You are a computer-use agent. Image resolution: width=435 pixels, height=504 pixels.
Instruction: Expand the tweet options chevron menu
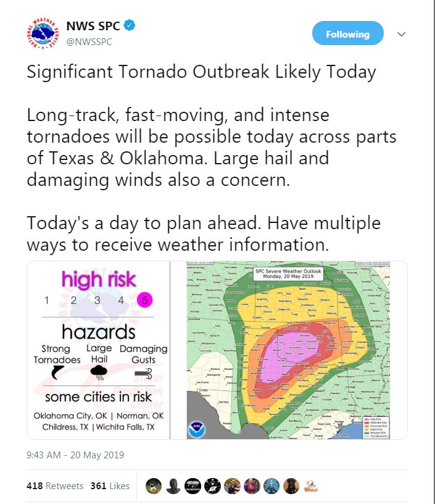pos(402,34)
